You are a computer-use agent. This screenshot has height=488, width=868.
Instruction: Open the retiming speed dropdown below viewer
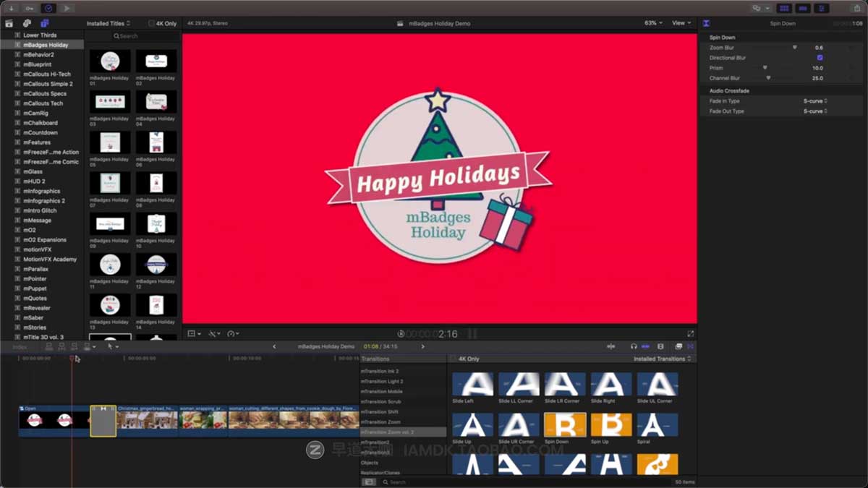point(233,334)
